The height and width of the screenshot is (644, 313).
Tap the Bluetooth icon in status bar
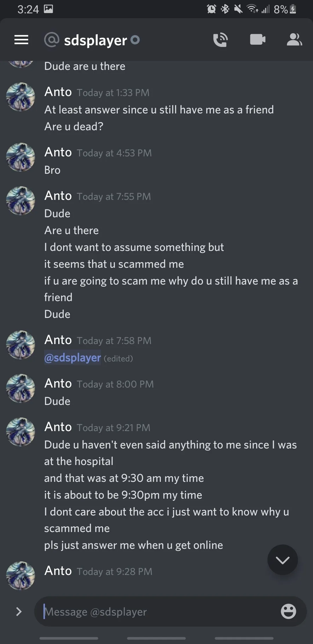[x=225, y=10]
